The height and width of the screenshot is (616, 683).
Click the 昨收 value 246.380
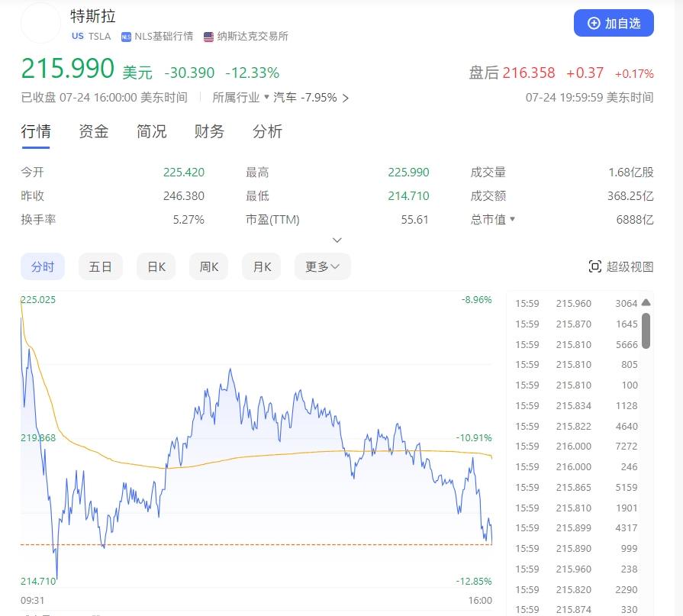184,196
